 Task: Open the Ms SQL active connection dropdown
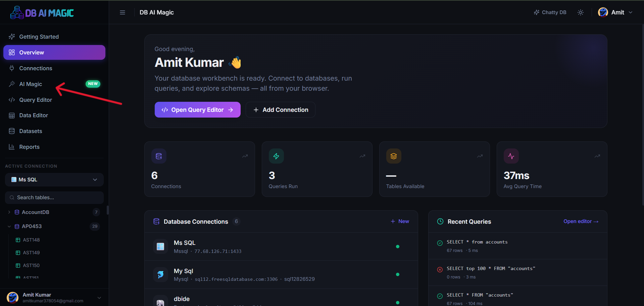click(x=54, y=180)
